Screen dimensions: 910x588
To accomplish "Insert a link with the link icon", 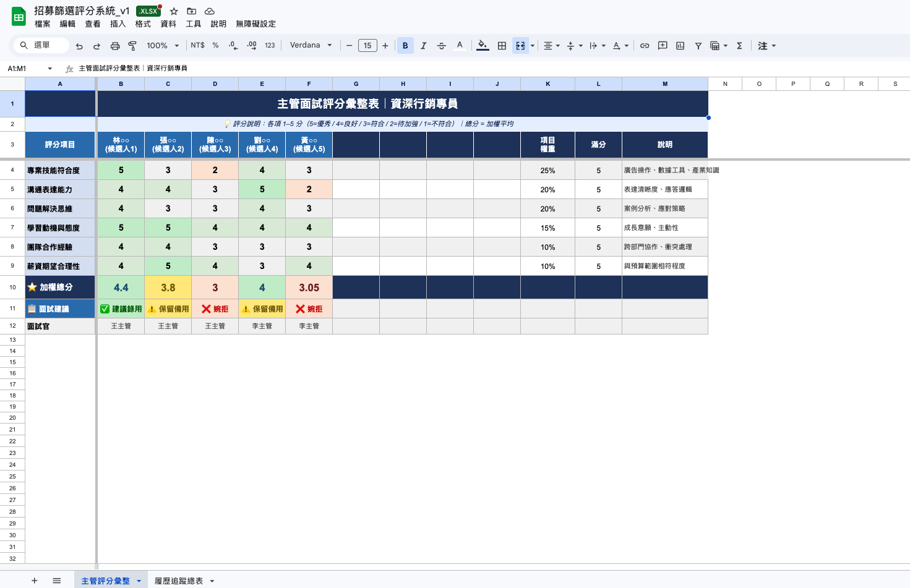I will click(645, 46).
